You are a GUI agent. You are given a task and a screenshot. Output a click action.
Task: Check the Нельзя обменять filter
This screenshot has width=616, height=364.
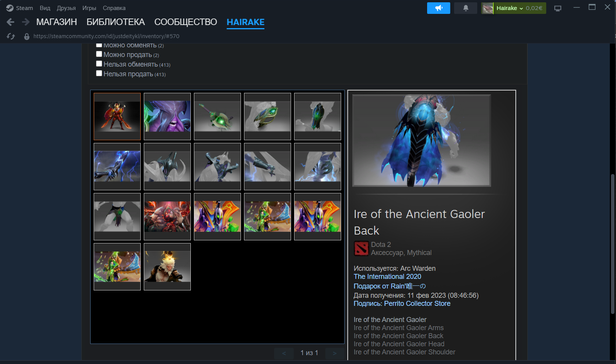[x=99, y=64]
